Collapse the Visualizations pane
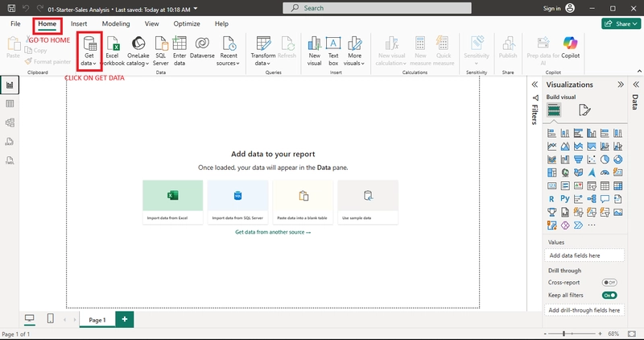The width and height of the screenshot is (644, 340). tap(621, 85)
